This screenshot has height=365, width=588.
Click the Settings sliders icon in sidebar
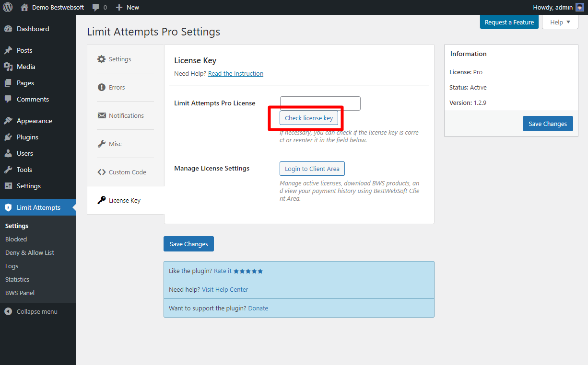[x=8, y=186]
